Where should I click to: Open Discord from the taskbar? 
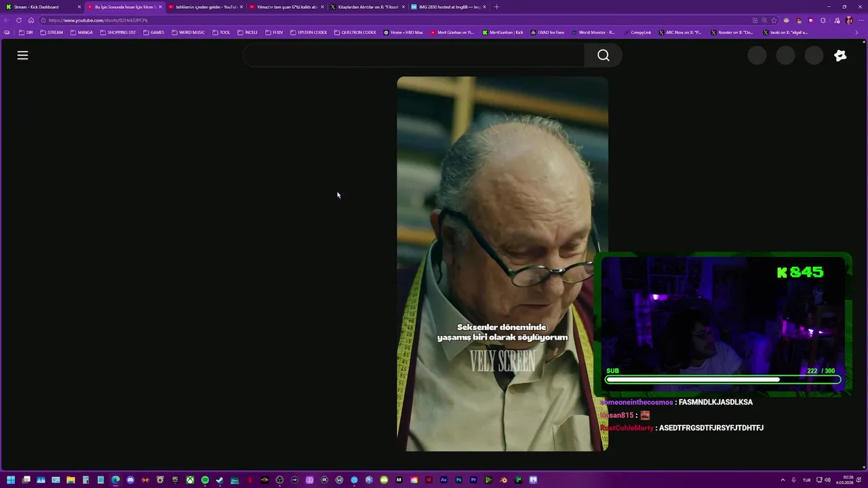point(130,480)
